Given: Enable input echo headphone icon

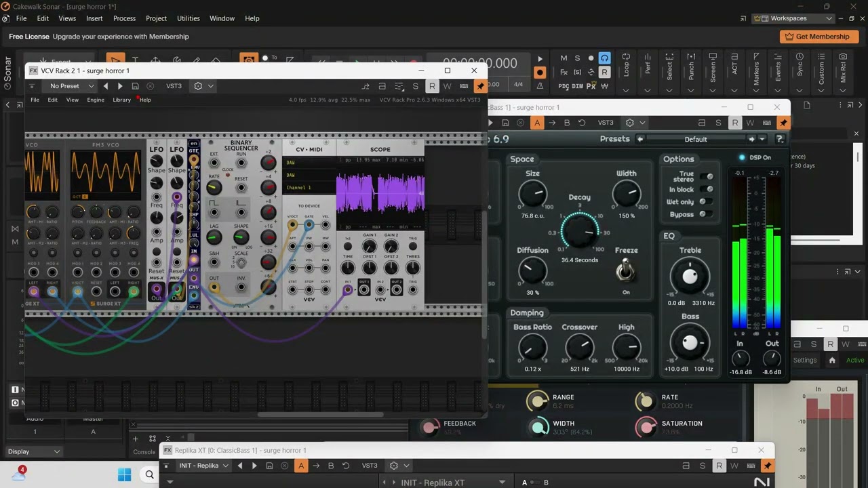Looking at the screenshot, I should point(604,58).
